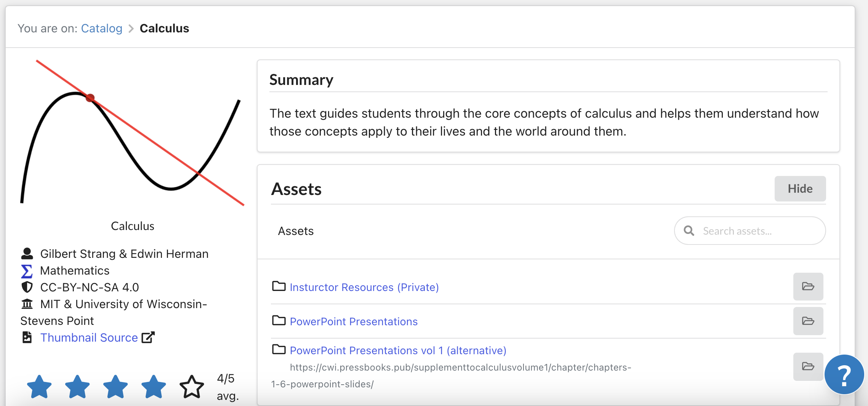
Task: Expand the Insturctor Resources (Private) folder
Action: click(364, 287)
